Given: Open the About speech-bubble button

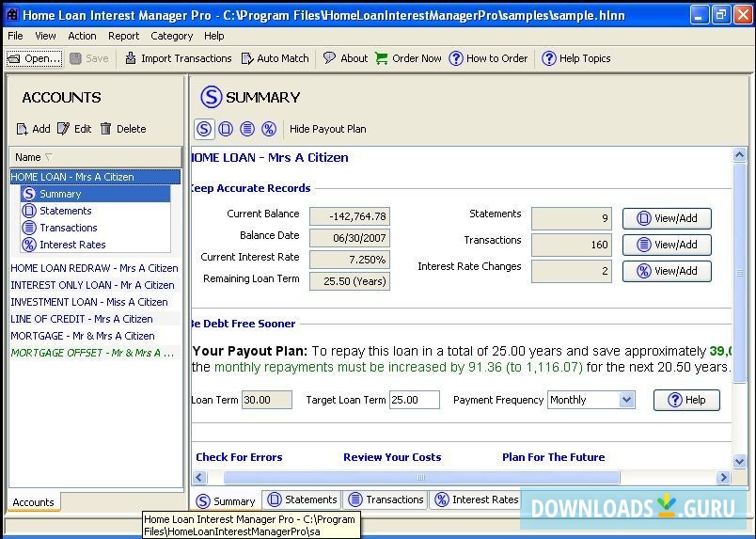Looking at the screenshot, I should [x=345, y=58].
